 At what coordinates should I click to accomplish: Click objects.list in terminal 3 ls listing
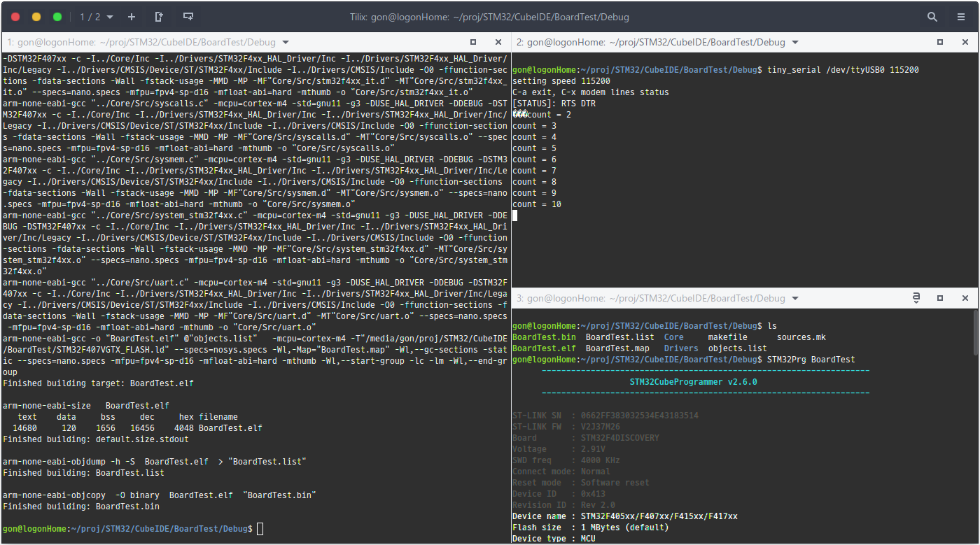click(738, 348)
